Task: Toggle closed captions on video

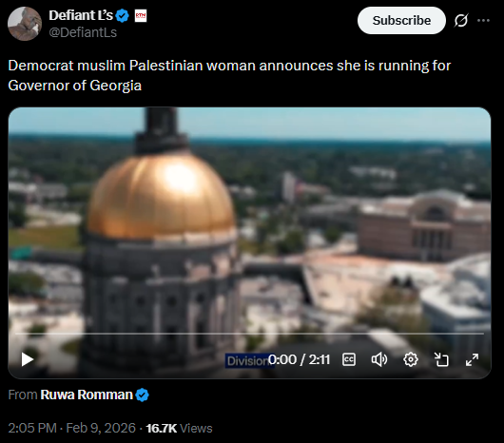Action: click(349, 359)
